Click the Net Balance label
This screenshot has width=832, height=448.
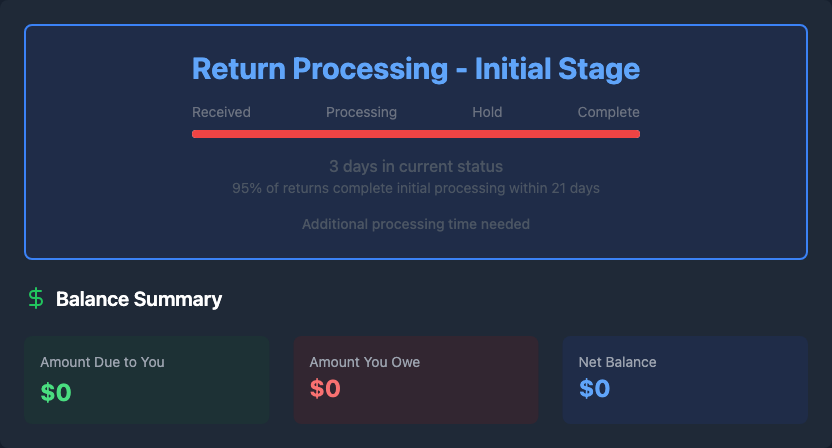coord(617,362)
